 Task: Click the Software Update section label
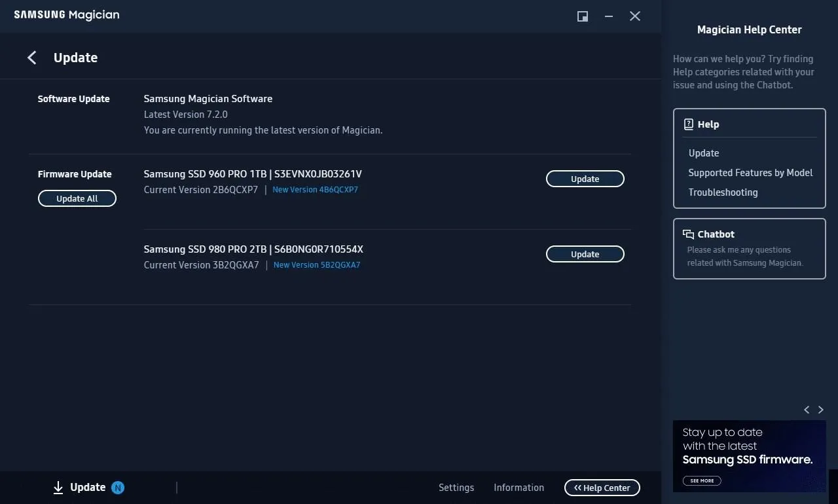click(74, 99)
